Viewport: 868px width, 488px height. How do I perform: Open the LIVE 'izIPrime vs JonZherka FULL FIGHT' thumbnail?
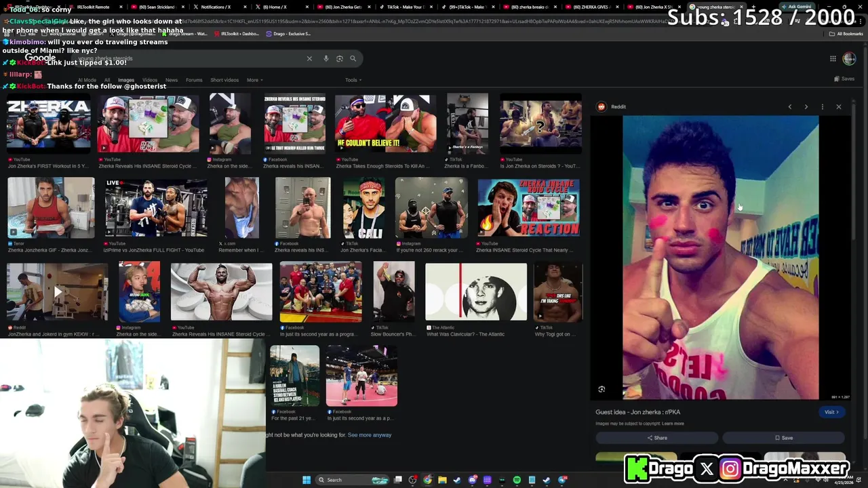click(x=156, y=207)
